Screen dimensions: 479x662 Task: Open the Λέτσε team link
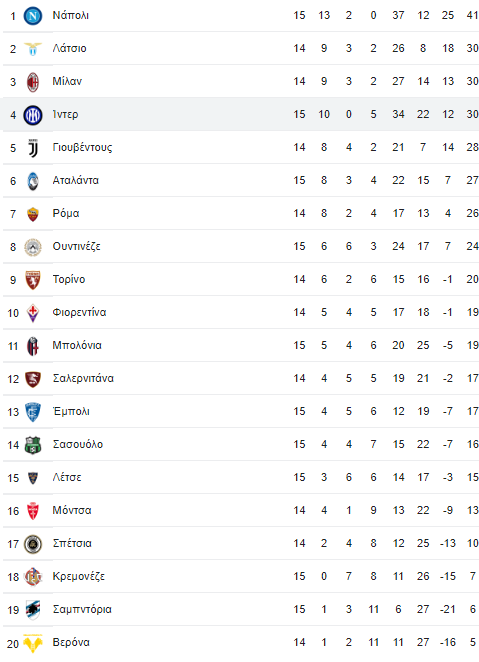click(x=67, y=478)
